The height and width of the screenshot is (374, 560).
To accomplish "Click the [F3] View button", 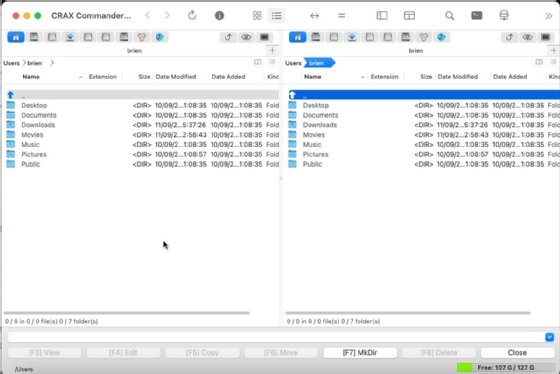I will pyautogui.click(x=44, y=353).
